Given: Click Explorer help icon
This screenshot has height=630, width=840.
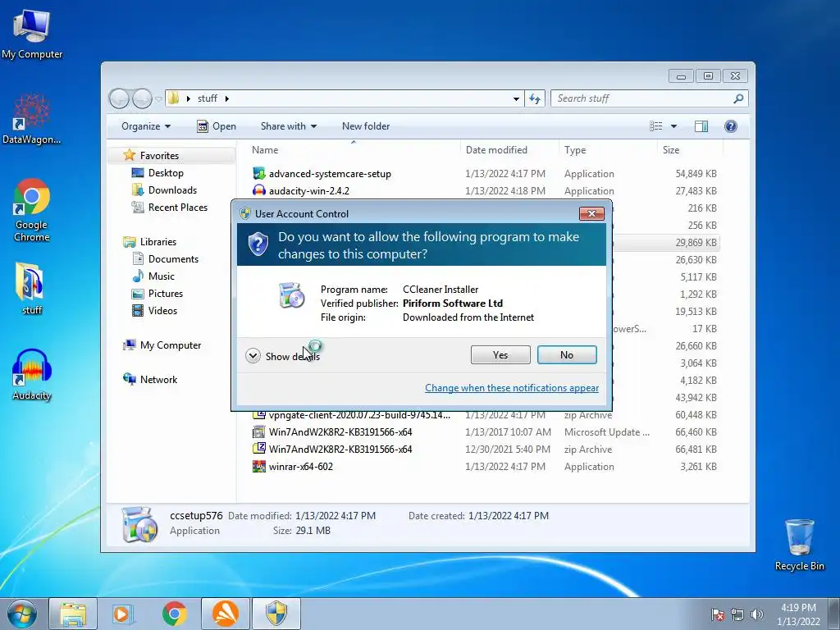Looking at the screenshot, I should [x=731, y=126].
